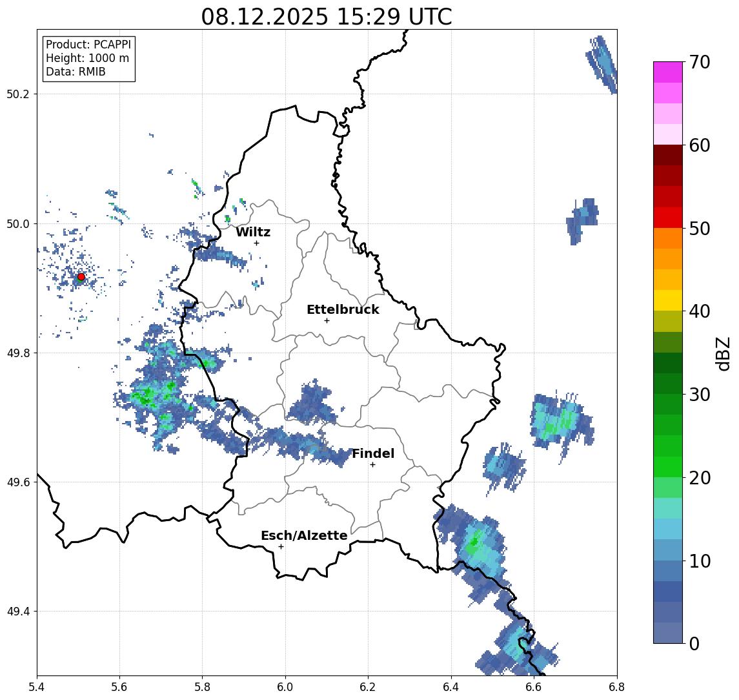Click the 49.4 latitude axis label

pos(18,612)
